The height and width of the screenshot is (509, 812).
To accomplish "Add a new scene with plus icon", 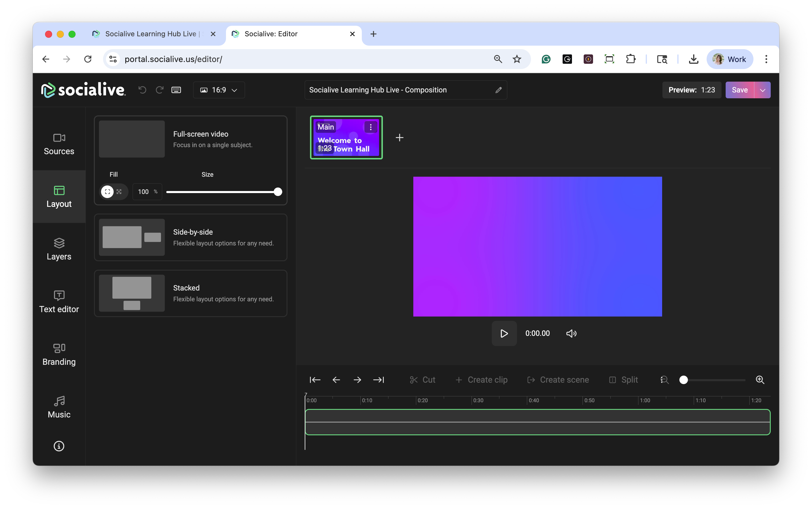I will [400, 137].
